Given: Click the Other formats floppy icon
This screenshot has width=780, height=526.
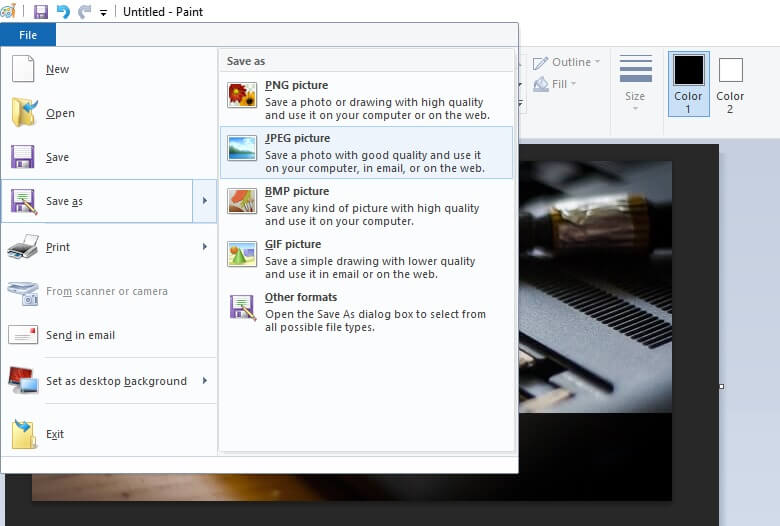Looking at the screenshot, I should click(242, 307).
